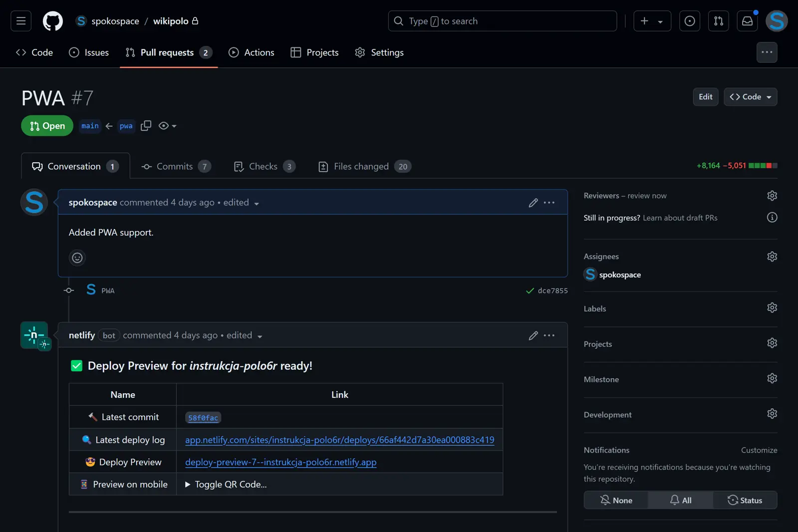Click the diffstat colored blocks bar
This screenshot has height=532, width=798.
pyautogui.click(x=763, y=166)
